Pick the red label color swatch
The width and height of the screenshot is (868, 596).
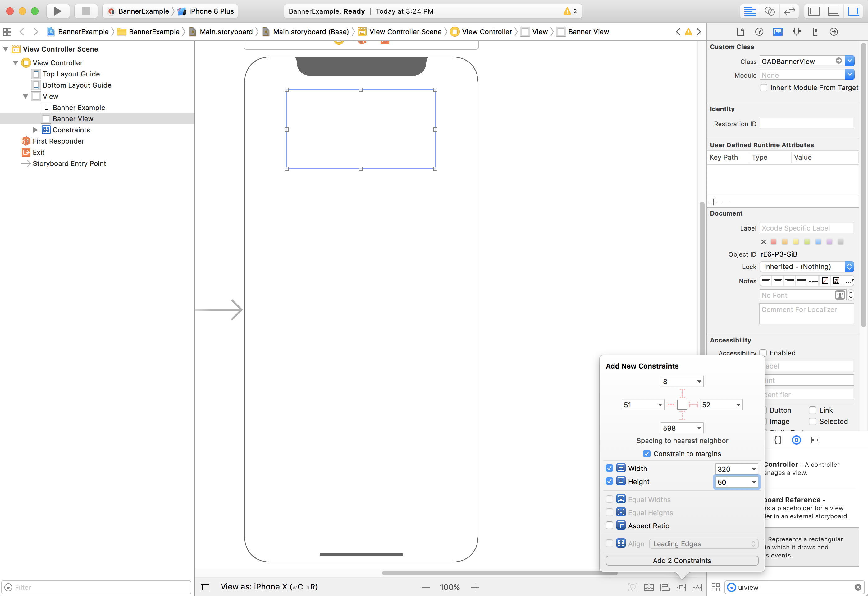(774, 242)
